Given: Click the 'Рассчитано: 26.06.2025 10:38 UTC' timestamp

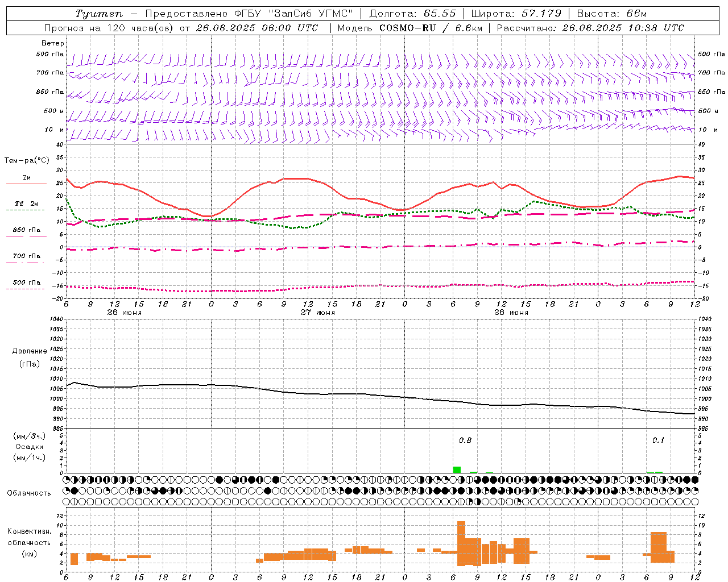Looking at the screenshot, I should (x=590, y=28).
